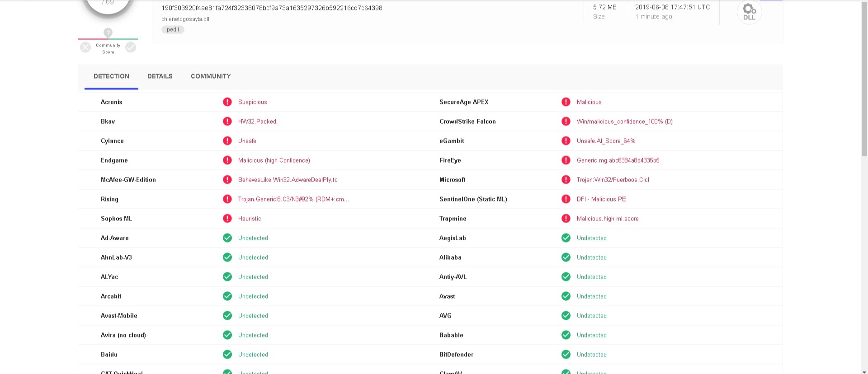Click the Avira (no cloud) engine name
This screenshot has width=868, height=374.
pos(123,335)
